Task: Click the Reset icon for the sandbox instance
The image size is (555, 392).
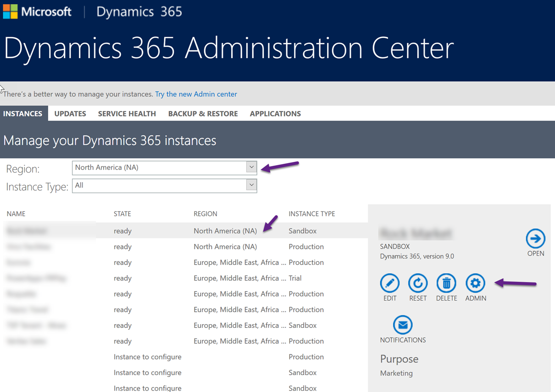Action: [x=418, y=283]
